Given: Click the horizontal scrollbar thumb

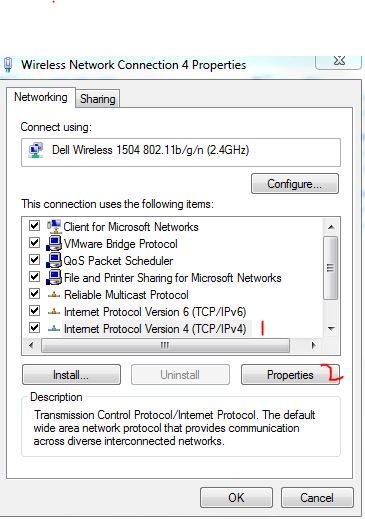Looking at the screenshot, I should pyautogui.click(x=165, y=345).
